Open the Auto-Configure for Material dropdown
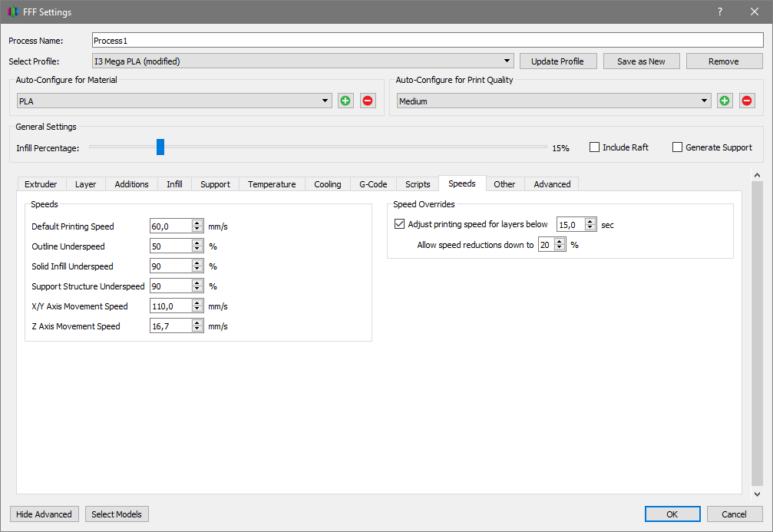This screenshot has height=532, width=773. click(174, 101)
